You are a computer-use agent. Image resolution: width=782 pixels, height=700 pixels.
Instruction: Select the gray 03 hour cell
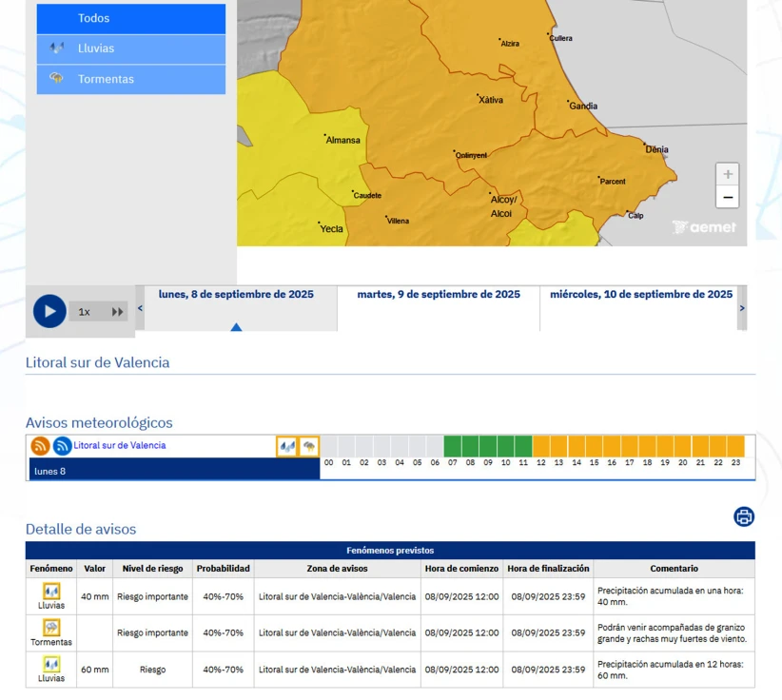point(381,446)
